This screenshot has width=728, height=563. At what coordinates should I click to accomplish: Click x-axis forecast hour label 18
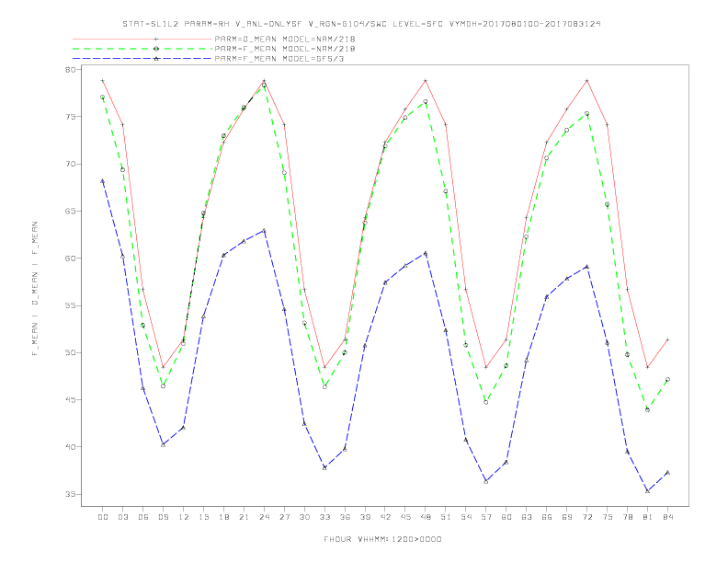(x=223, y=517)
